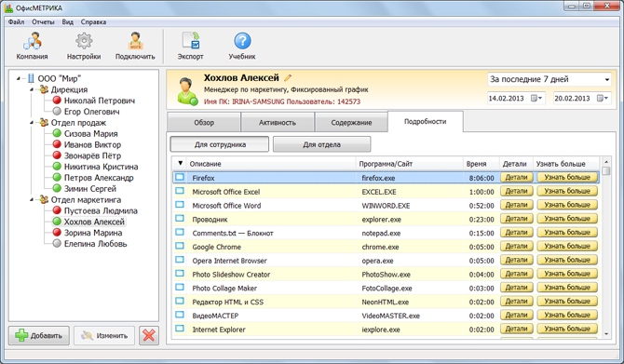Click the pencil edit icon beside Хохлов Алексей
Image resolution: width=624 pixels, height=364 pixels.
[x=288, y=77]
